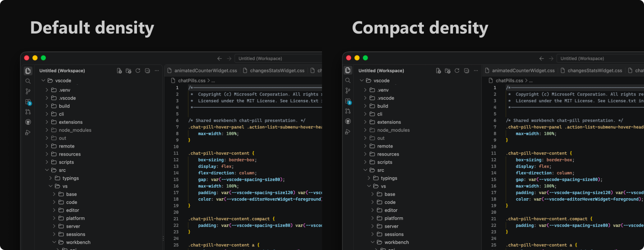Open Explorer view in Compact density window
This screenshot has width=644, height=250.
coord(348,70)
